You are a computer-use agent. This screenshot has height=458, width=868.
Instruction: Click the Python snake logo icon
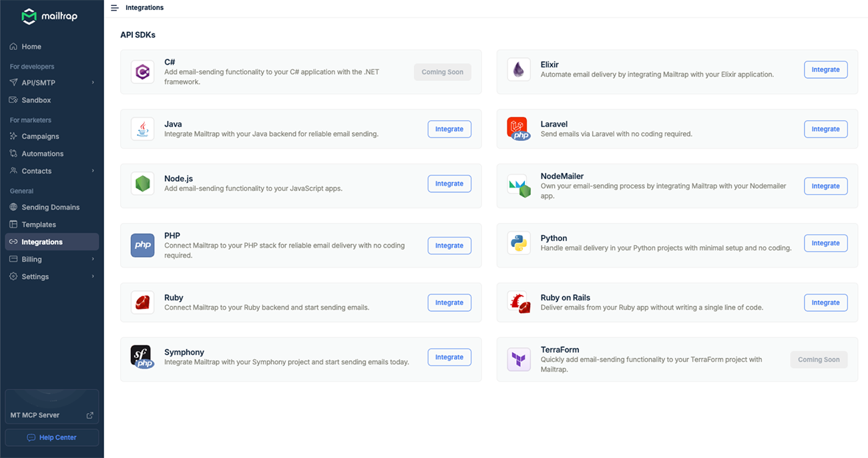(519, 243)
